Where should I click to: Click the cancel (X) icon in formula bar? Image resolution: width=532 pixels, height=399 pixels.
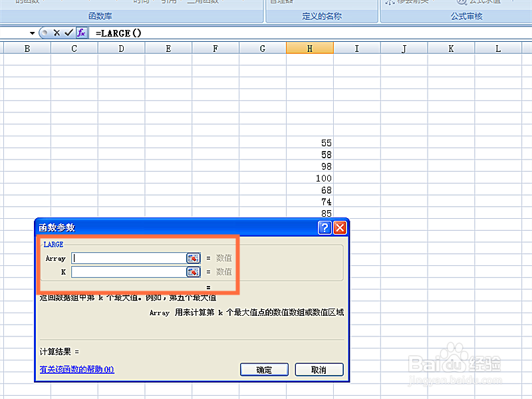coord(57,33)
